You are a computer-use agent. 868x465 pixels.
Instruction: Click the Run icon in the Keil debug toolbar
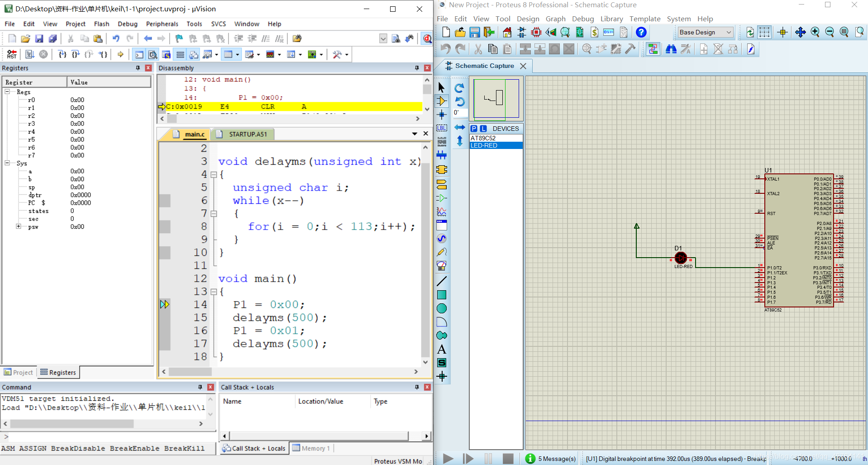point(30,54)
